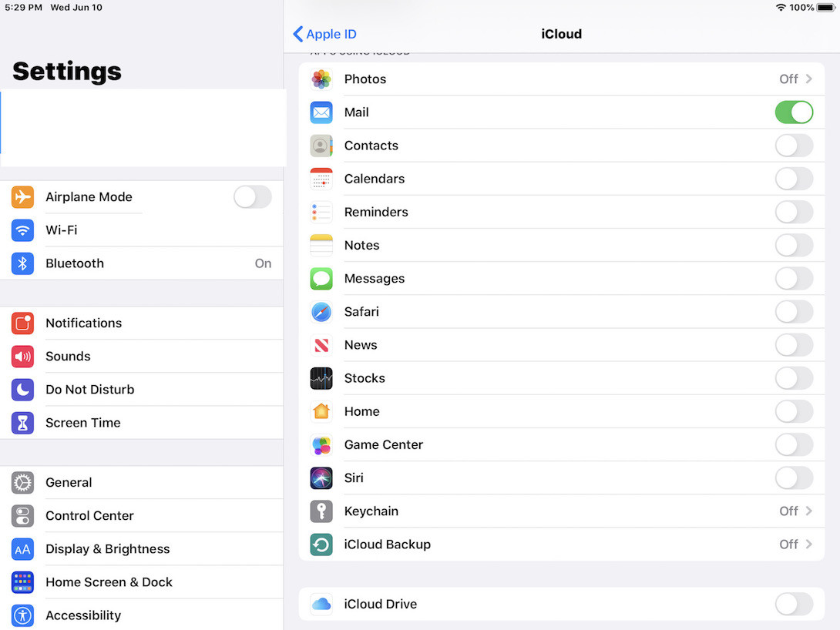Viewport: 840px width, 630px height.
Task: Tap the Screen Time hourglass icon
Action: coord(22,423)
